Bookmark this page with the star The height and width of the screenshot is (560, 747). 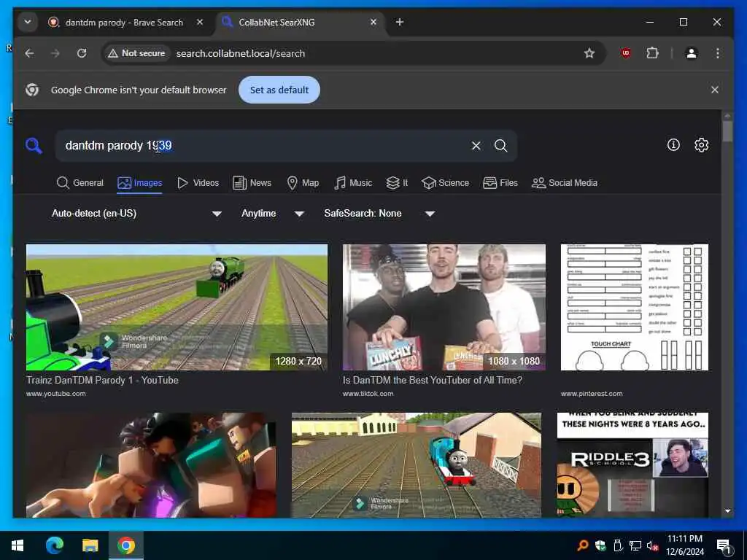click(589, 53)
